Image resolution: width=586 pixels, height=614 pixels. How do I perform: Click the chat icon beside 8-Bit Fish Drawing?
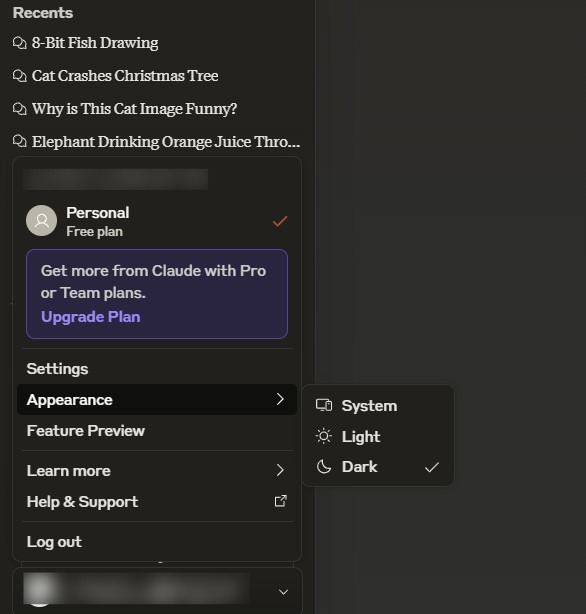click(x=20, y=43)
